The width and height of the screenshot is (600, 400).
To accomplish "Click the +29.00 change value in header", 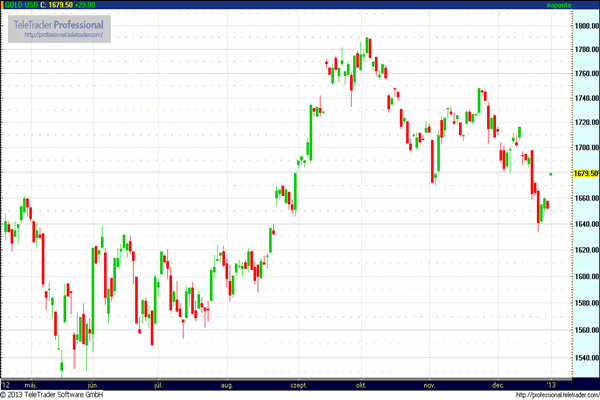I will (94, 5).
